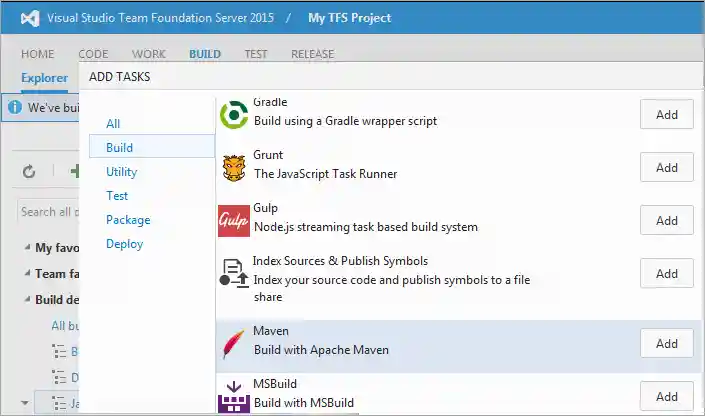Click the Gradle task icon
The image size is (705, 416).
tap(234, 115)
